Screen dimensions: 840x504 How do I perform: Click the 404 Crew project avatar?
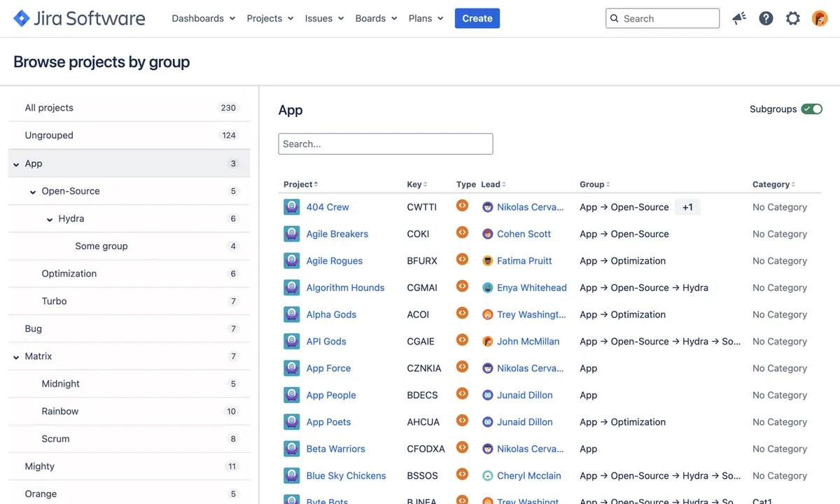pyautogui.click(x=292, y=207)
